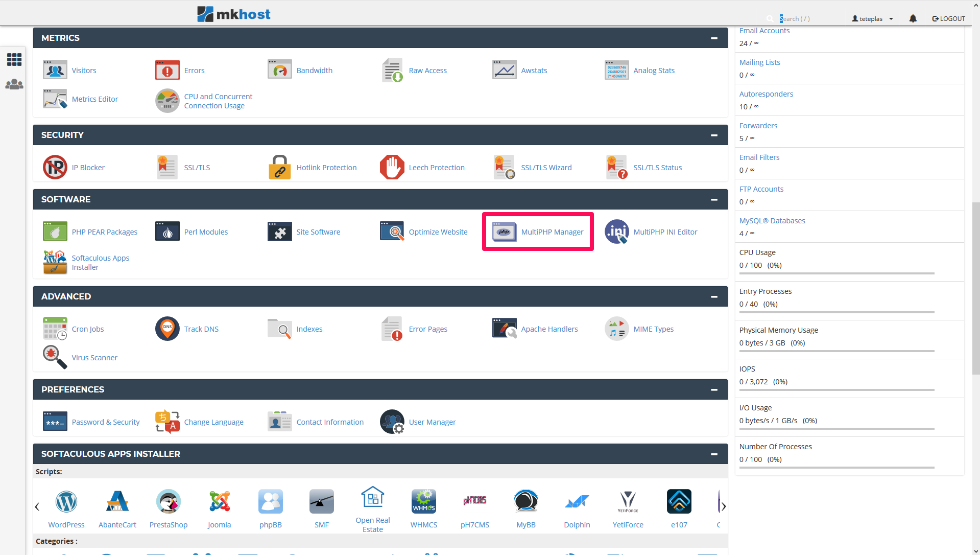This screenshot has width=980, height=555.
Task: Launch the Joomla script installer
Action: pos(220,501)
